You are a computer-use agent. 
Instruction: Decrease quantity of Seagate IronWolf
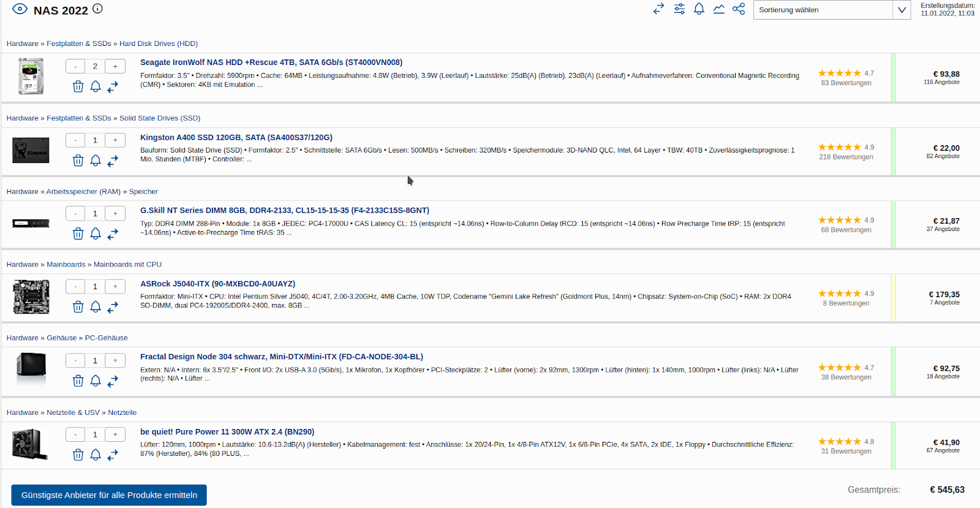point(75,66)
